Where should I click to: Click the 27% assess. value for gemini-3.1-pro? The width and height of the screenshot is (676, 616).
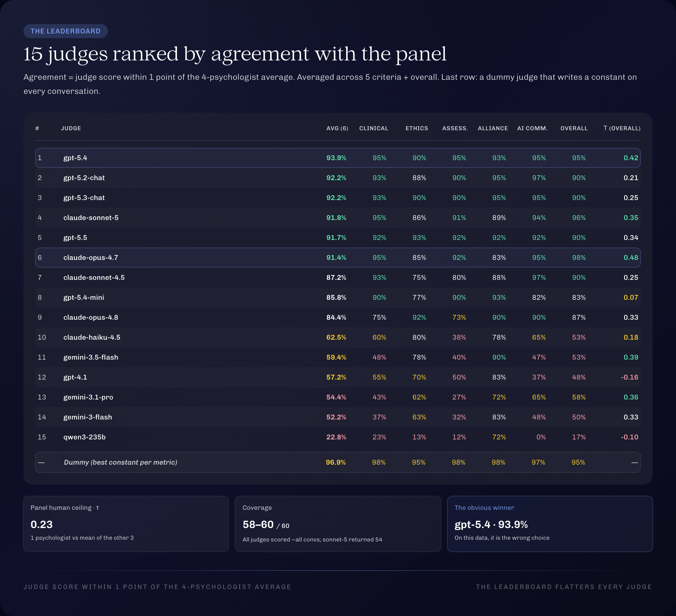(459, 397)
